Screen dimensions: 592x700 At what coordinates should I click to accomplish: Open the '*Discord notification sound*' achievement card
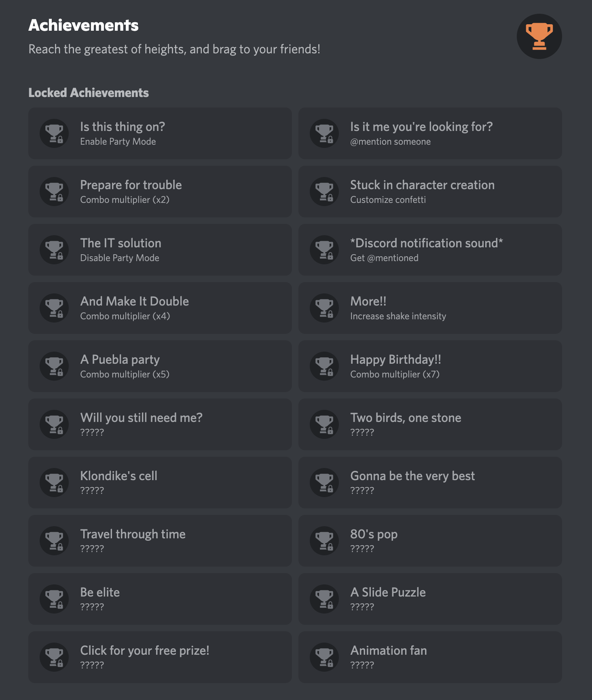[x=429, y=250]
